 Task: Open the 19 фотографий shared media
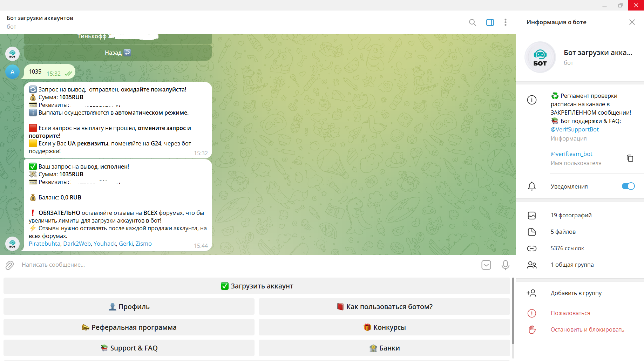pyautogui.click(x=571, y=215)
